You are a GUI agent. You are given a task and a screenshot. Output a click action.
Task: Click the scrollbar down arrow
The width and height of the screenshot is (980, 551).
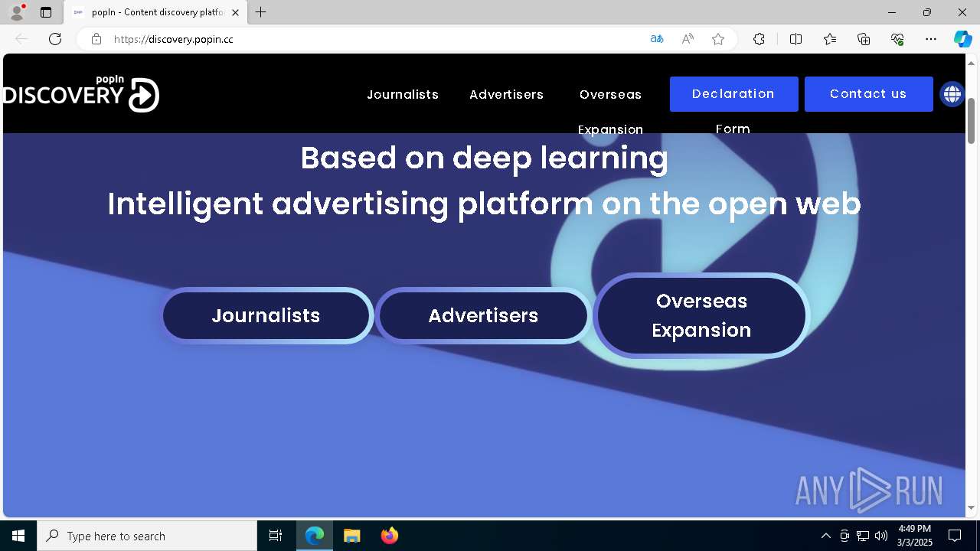point(972,508)
